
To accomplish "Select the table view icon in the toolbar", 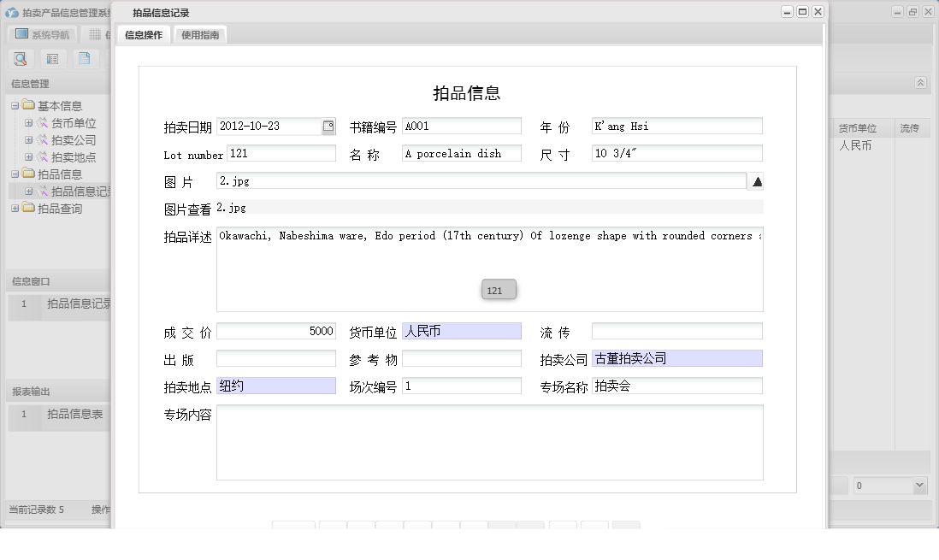I will click(52, 58).
